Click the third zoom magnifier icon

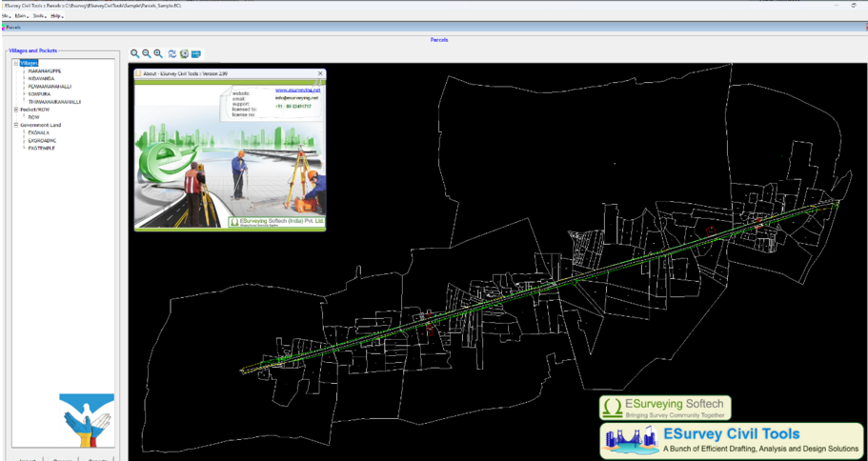(158, 54)
